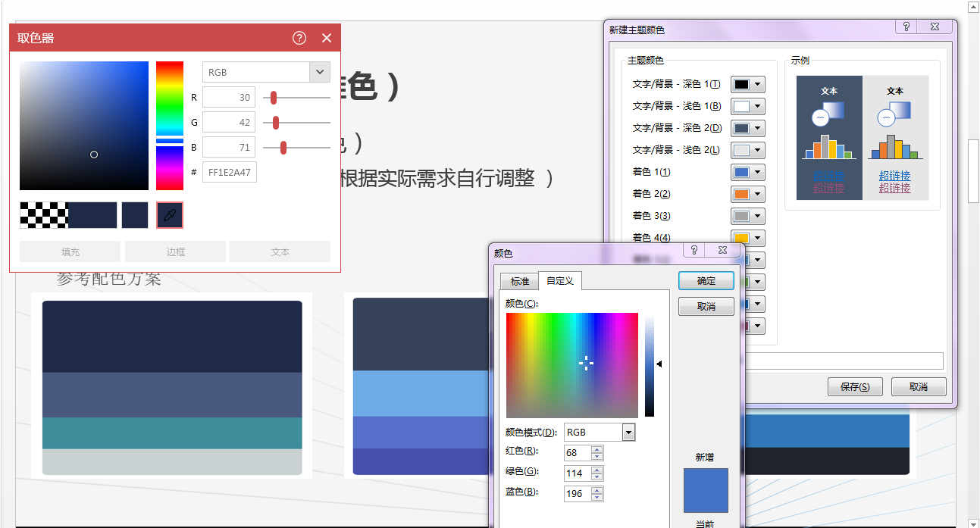The height and width of the screenshot is (528, 980).
Task: Open the 着色 2 color dropdown
Action: 748,194
